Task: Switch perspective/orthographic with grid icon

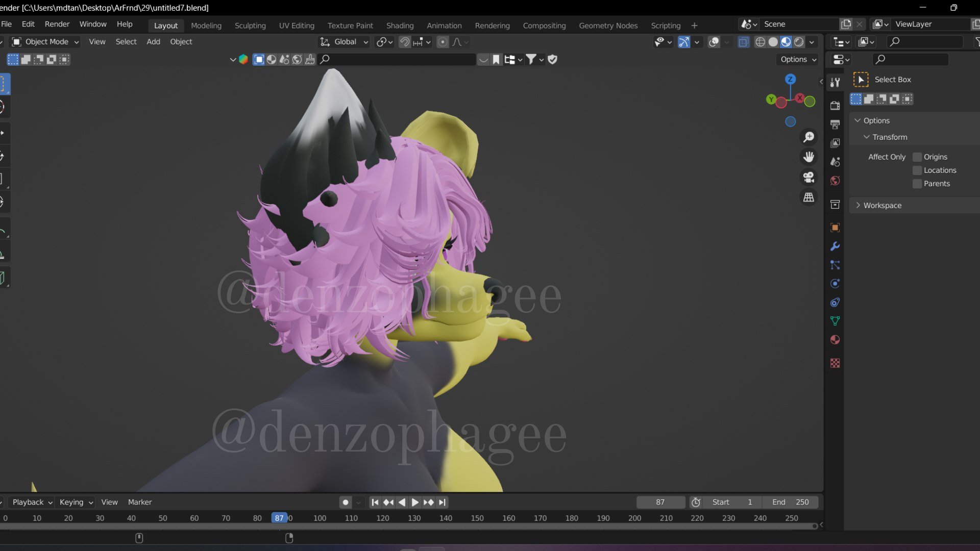Action: [808, 197]
